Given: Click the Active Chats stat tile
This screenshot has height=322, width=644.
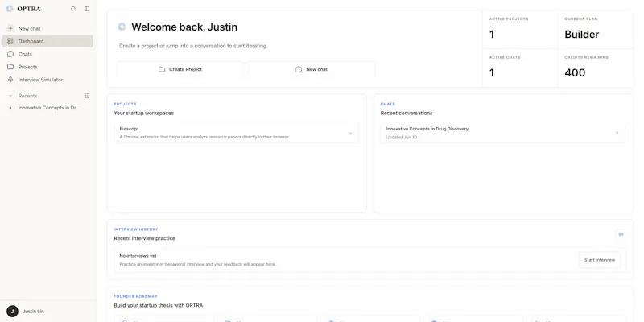Looking at the screenshot, I should [x=520, y=68].
